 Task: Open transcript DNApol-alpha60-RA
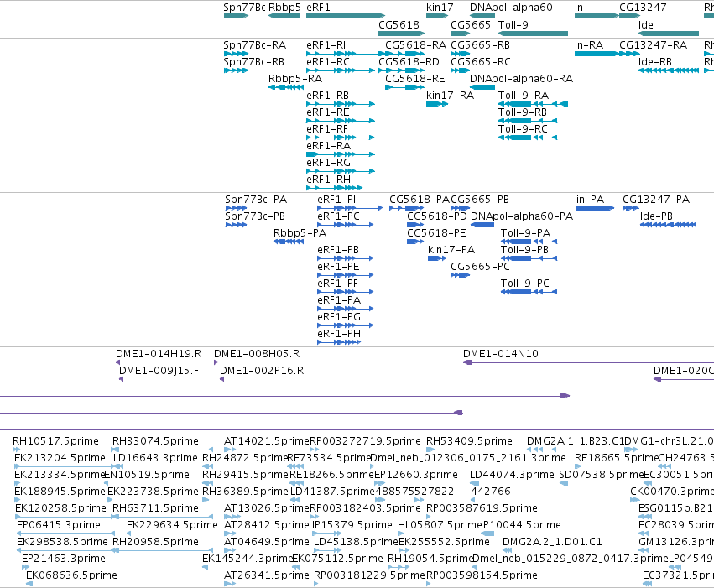pos(521,78)
